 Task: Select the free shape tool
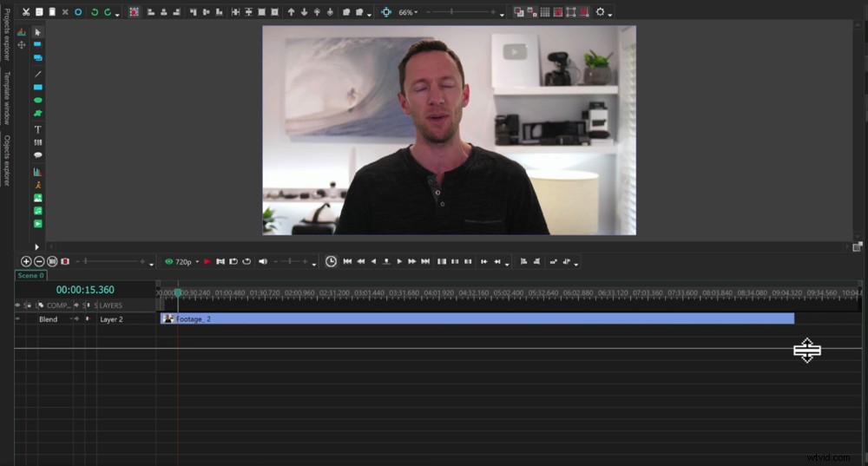(x=37, y=113)
